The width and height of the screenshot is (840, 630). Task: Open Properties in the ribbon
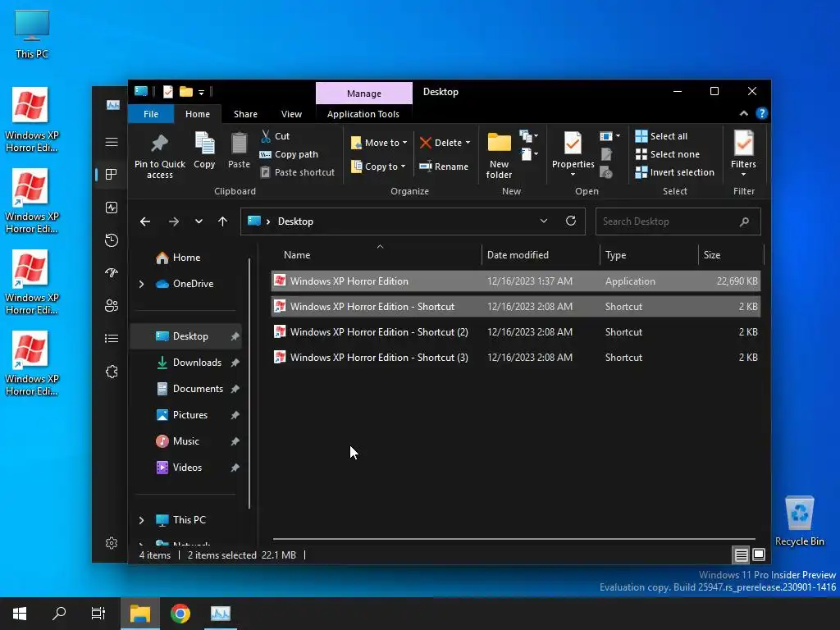click(573, 154)
